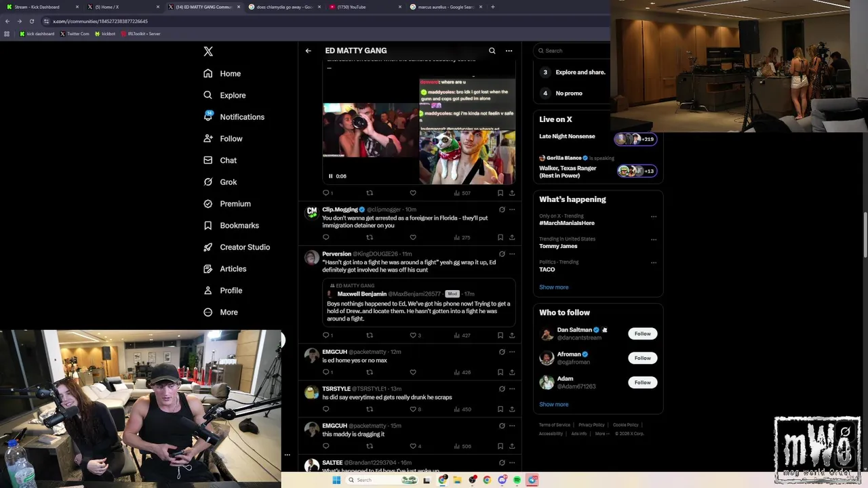Open More options in X sidebar

point(220,312)
